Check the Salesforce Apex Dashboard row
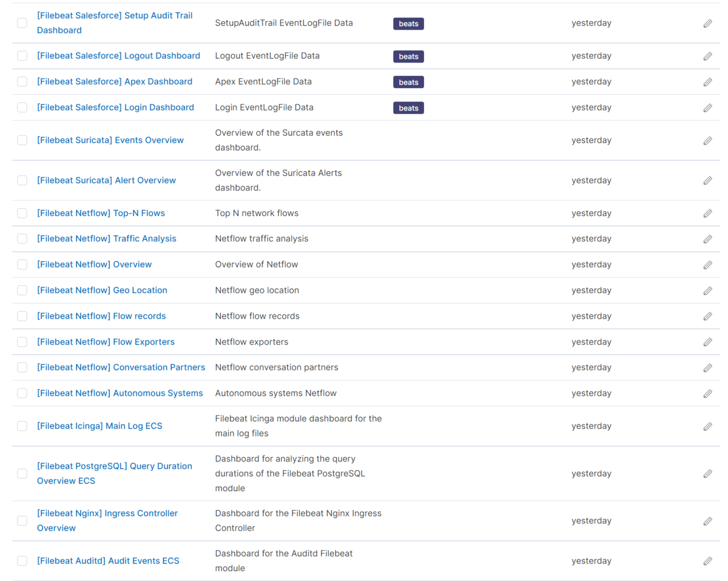Viewport: 728px width, 581px height. pyautogui.click(x=22, y=82)
